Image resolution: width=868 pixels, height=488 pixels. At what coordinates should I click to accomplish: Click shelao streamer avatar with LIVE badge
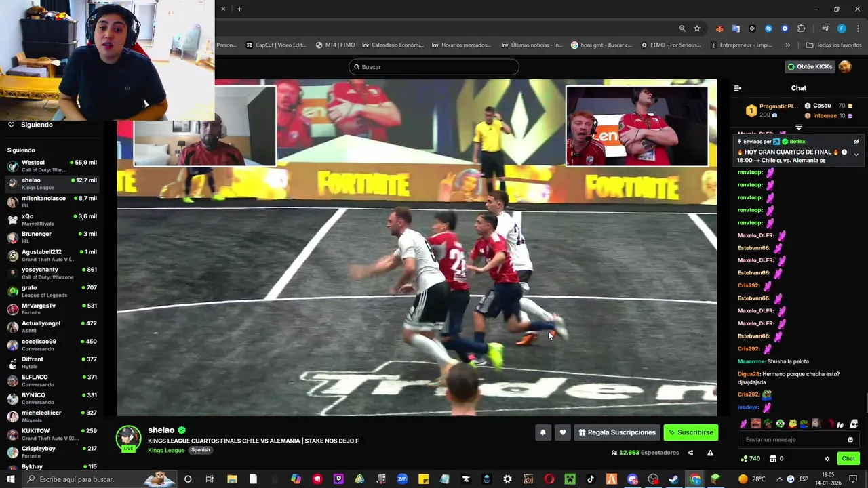click(x=128, y=439)
